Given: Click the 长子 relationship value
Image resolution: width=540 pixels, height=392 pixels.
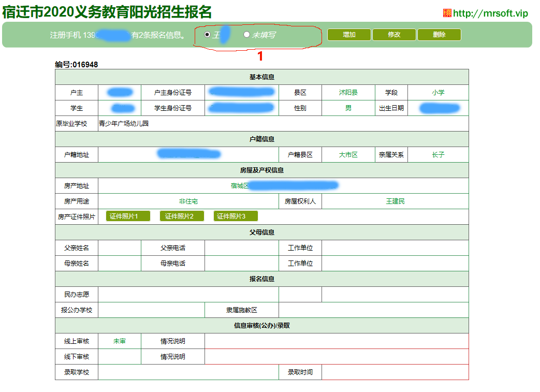Looking at the screenshot, I should (x=438, y=155).
